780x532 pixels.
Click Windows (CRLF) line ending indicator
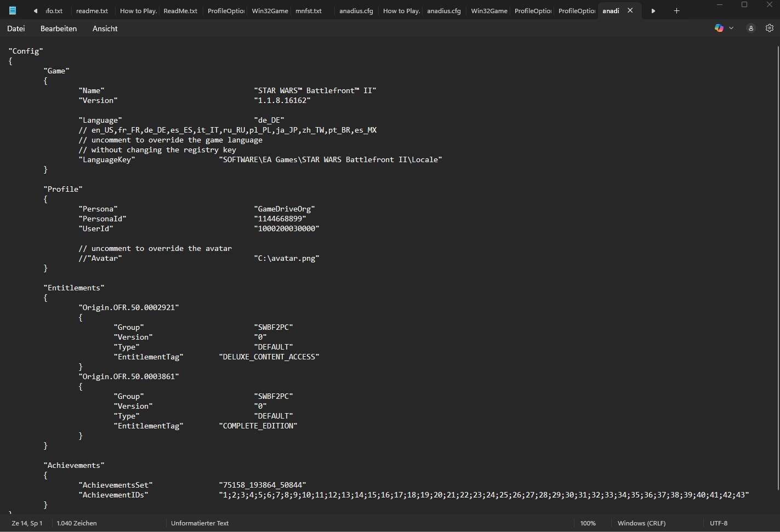click(x=641, y=523)
